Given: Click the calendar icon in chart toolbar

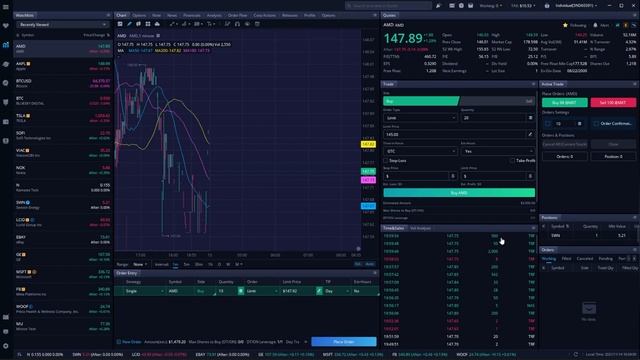Looking at the screenshot, I should [x=257, y=24].
